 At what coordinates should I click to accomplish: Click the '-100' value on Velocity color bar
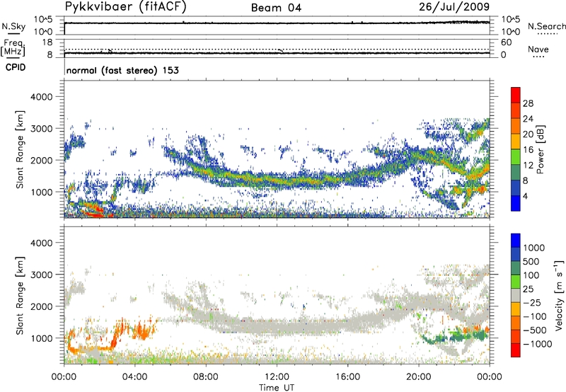click(535, 316)
